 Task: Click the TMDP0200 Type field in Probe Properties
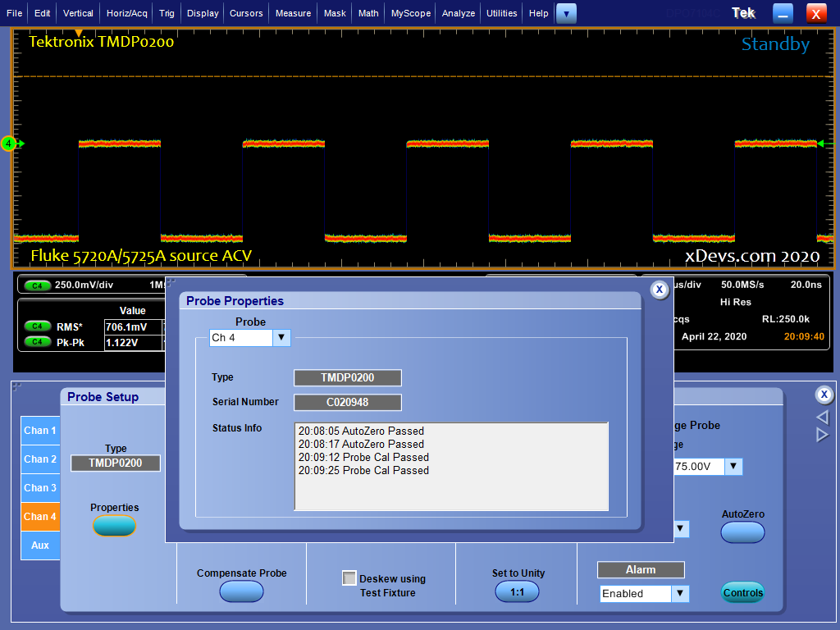pos(348,377)
